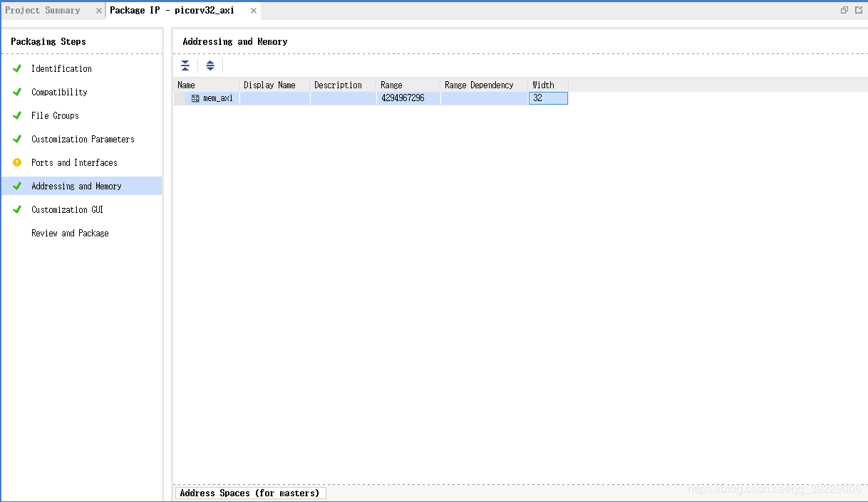
Task: Select the Range cell 4294967296
Action: (408, 98)
